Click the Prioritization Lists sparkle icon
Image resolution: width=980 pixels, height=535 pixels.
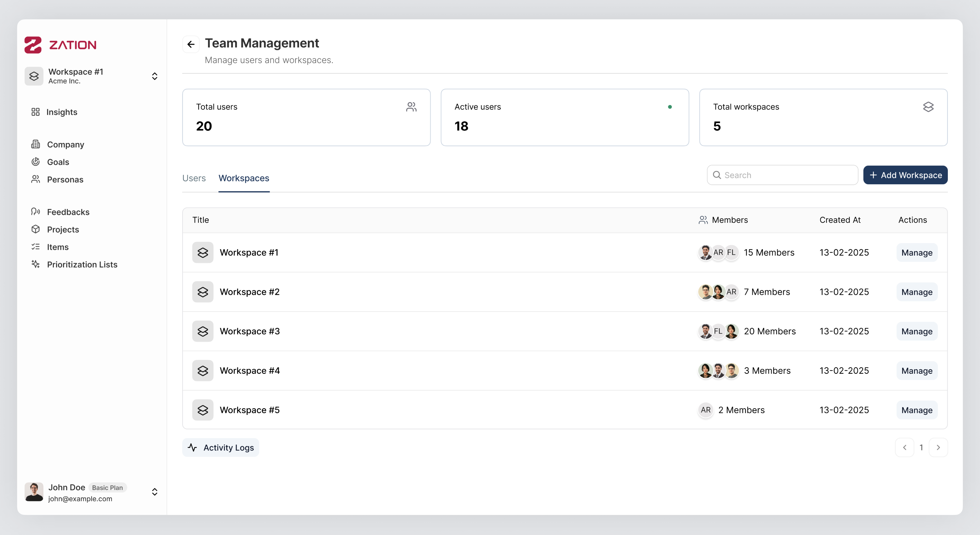[x=35, y=264]
